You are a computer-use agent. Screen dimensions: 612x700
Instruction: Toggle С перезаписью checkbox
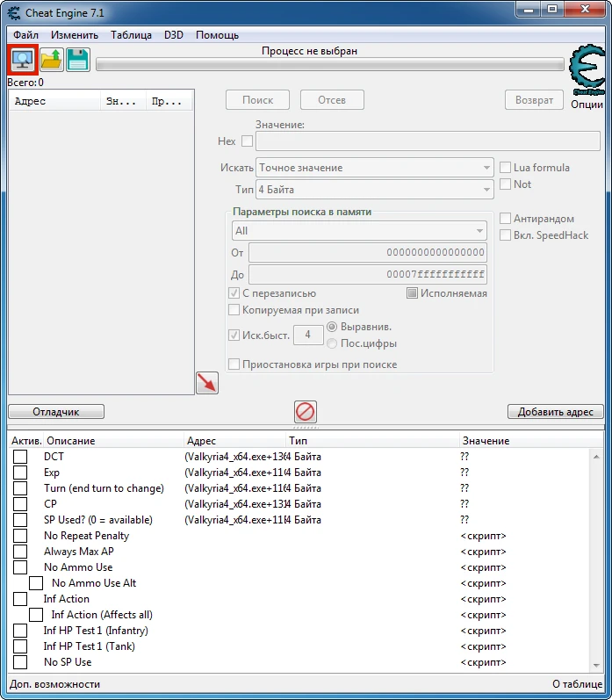pyautogui.click(x=234, y=293)
